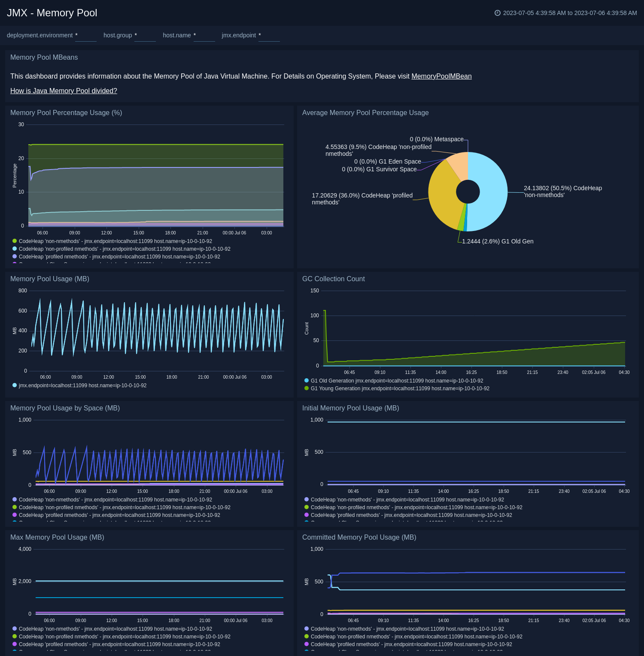The width and height of the screenshot is (644, 656).
Task: Select the '1.2444 (2.6%) G1 Old Gen' label
Action: tap(498, 241)
